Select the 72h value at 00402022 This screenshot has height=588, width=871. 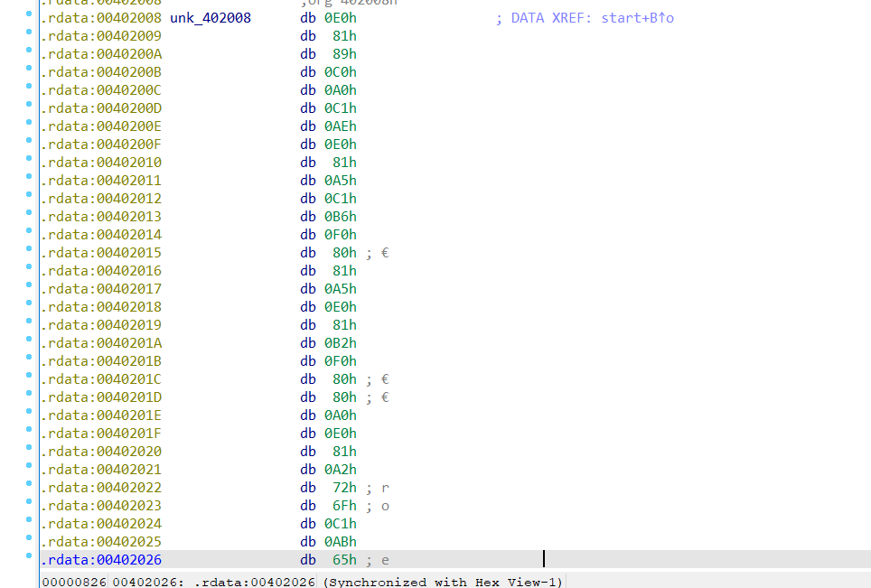click(x=344, y=488)
